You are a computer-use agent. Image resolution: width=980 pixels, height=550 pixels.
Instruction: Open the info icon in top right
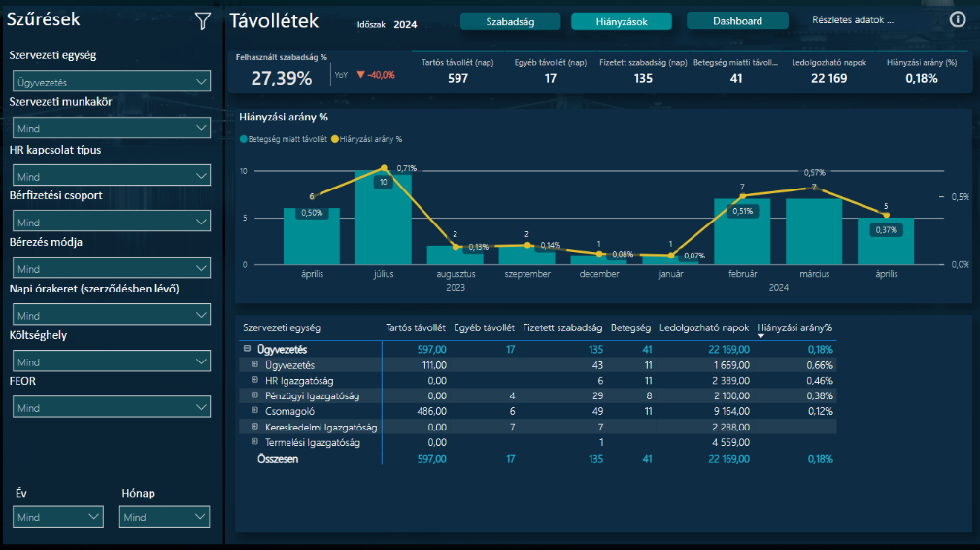coord(958,19)
